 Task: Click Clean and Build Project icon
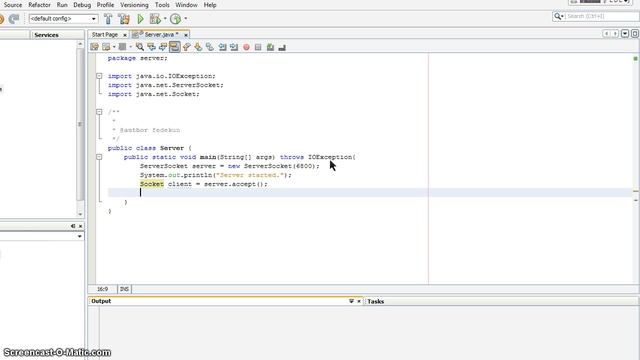(124, 19)
